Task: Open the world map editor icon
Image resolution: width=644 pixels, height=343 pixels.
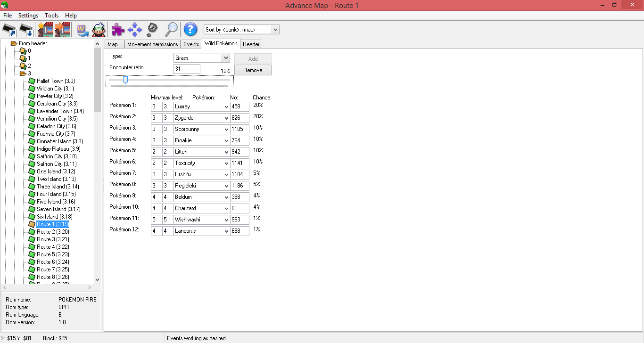Action: (x=83, y=30)
